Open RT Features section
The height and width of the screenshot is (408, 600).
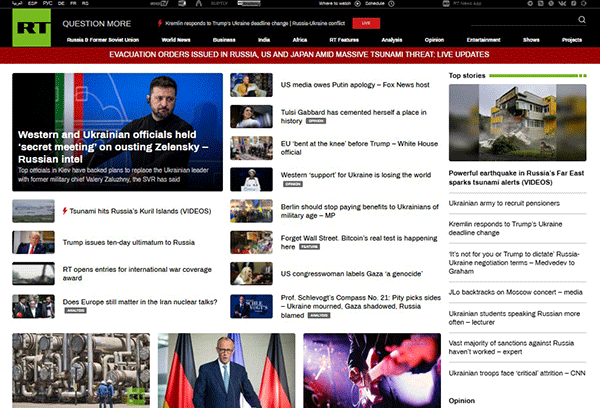tap(344, 40)
